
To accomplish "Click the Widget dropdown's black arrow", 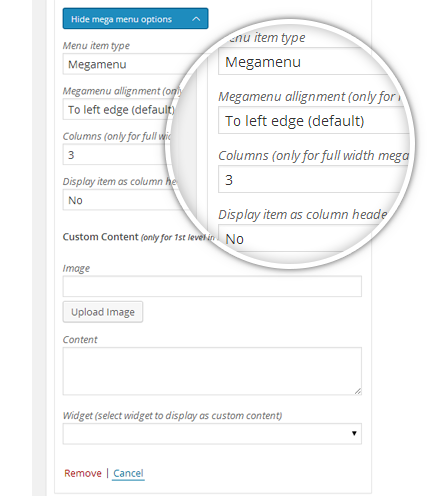I will [354, 433].
